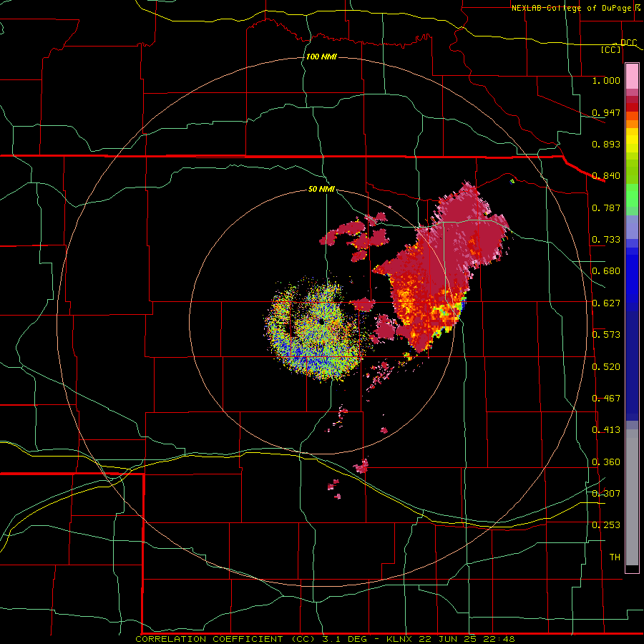This screenshot has width=644, height=644.
Task: Click the 0.733 scale value
Action: [606, 240]
